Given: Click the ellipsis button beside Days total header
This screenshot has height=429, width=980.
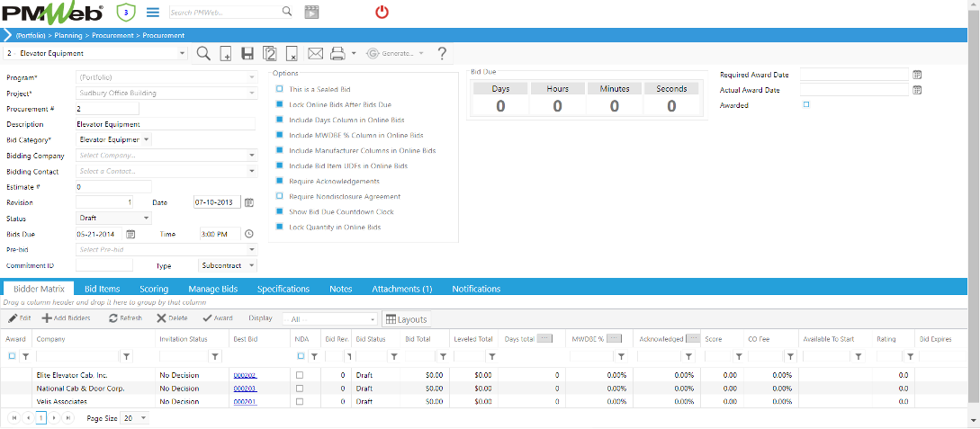Looking at the screenshot, I should [545, 338].
